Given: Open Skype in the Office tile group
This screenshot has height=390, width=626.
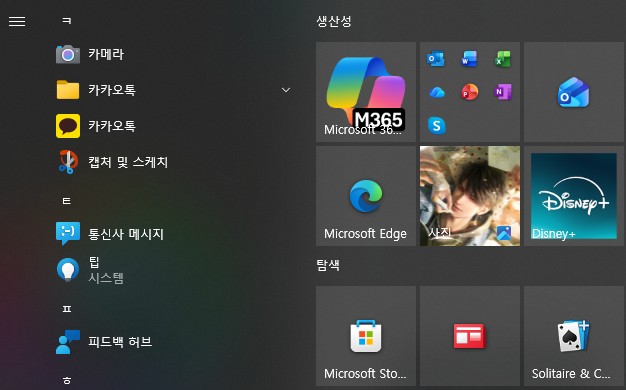Looking at the screenshot, I should pyautogui.click(x=436, y=125).
